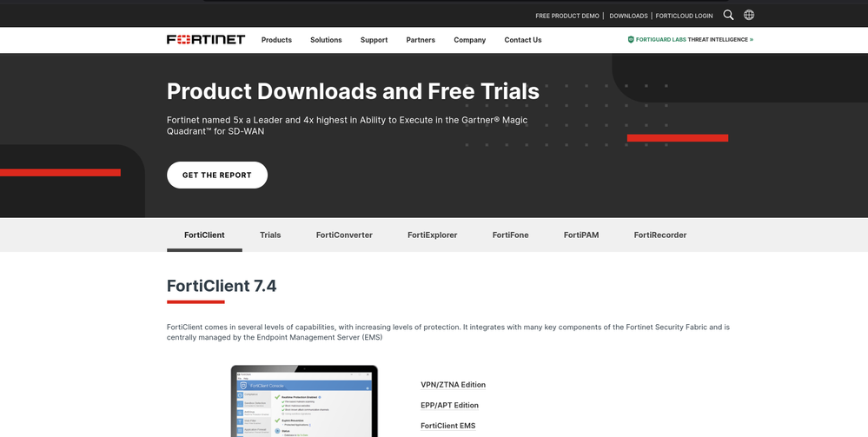Screen dimensions: 868x437
Task: Select the FortiClient tab
Action: 204,235
